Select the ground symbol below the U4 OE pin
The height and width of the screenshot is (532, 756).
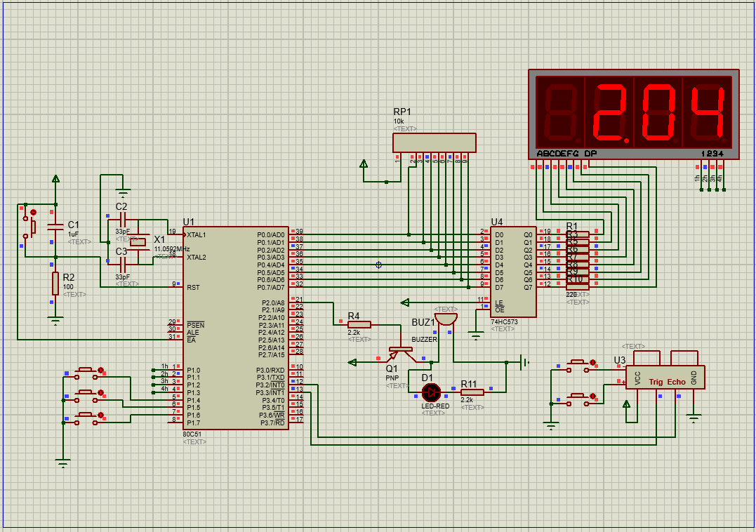click(476, 336)
